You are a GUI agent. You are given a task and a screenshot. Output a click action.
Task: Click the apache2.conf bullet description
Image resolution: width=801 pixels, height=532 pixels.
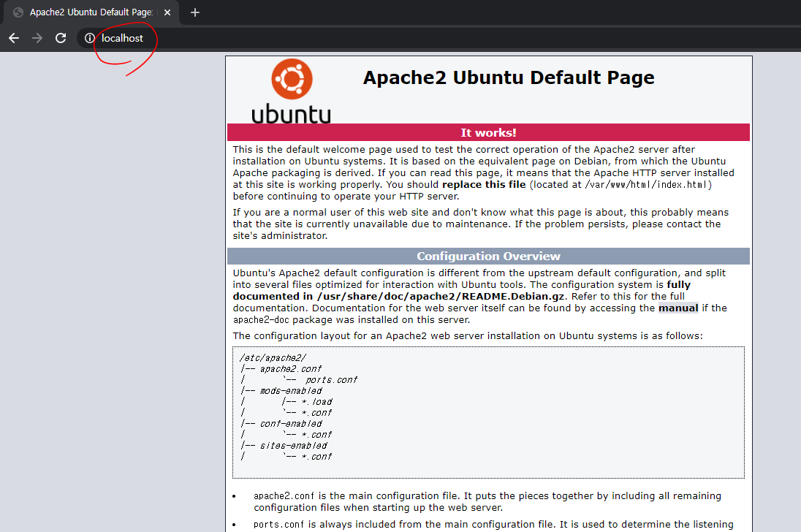click(487, 501)
